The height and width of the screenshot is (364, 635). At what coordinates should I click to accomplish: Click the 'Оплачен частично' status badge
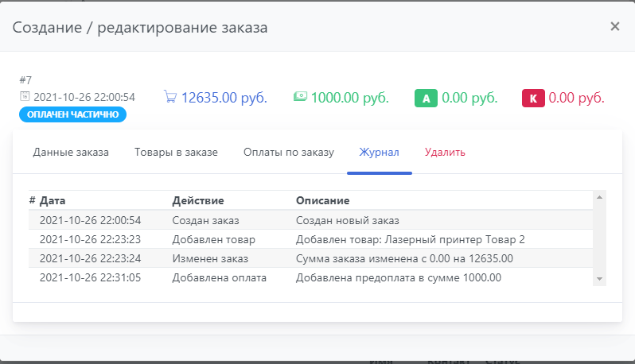(x=72, y=114)
